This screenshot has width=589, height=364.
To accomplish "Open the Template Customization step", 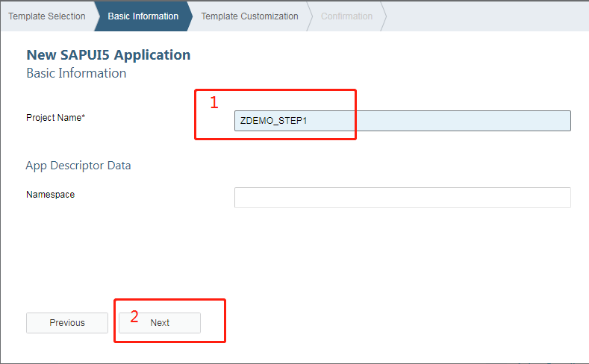I will 249,16.
